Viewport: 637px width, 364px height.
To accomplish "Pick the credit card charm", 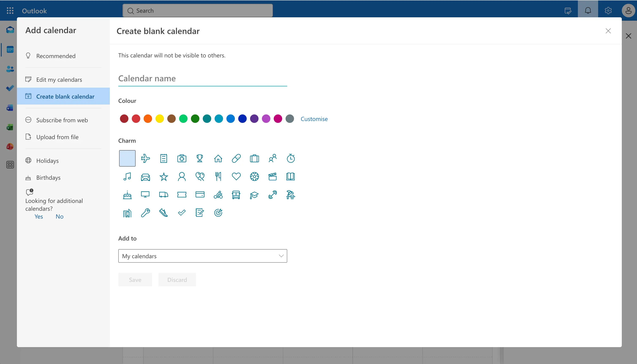I will 200,195.
